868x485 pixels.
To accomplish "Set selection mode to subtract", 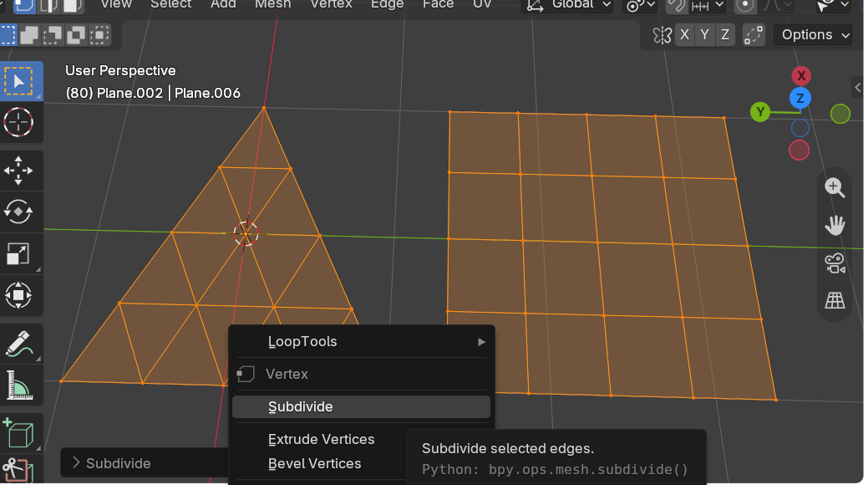I will click(53, 35).
